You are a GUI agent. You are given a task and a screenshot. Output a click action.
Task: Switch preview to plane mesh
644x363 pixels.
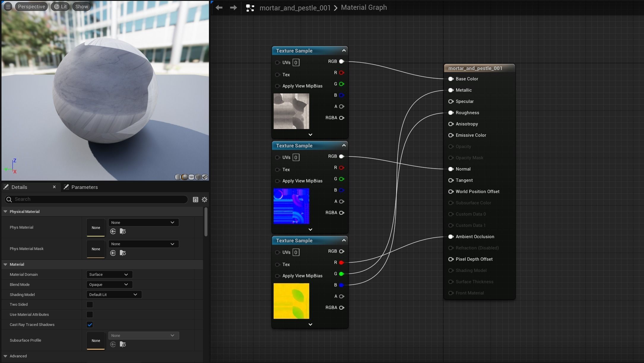tap(191, 177)
